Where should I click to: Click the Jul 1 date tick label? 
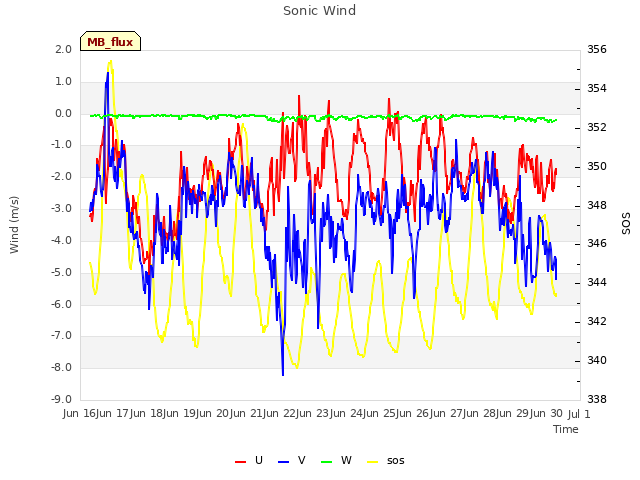click(x=579, y=414)
